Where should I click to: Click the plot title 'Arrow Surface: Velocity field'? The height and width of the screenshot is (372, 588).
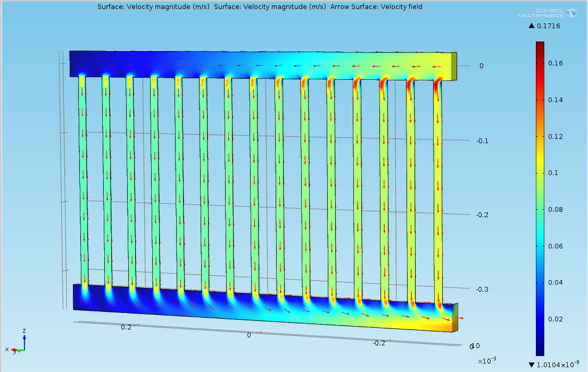point(376,7)
